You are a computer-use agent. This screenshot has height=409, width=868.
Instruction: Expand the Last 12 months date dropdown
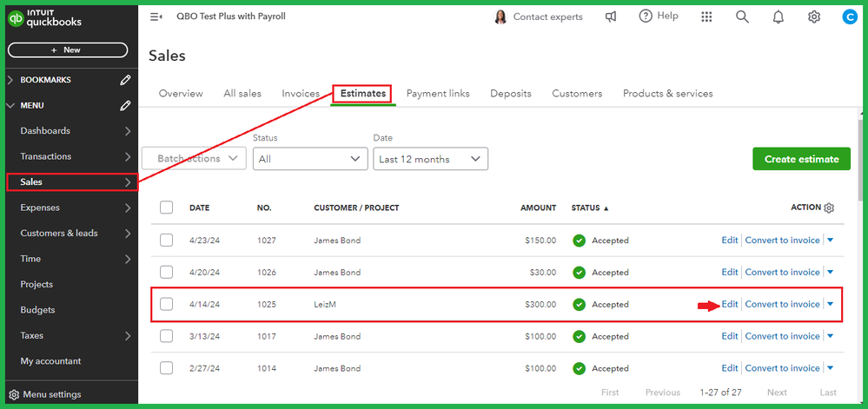430,159
